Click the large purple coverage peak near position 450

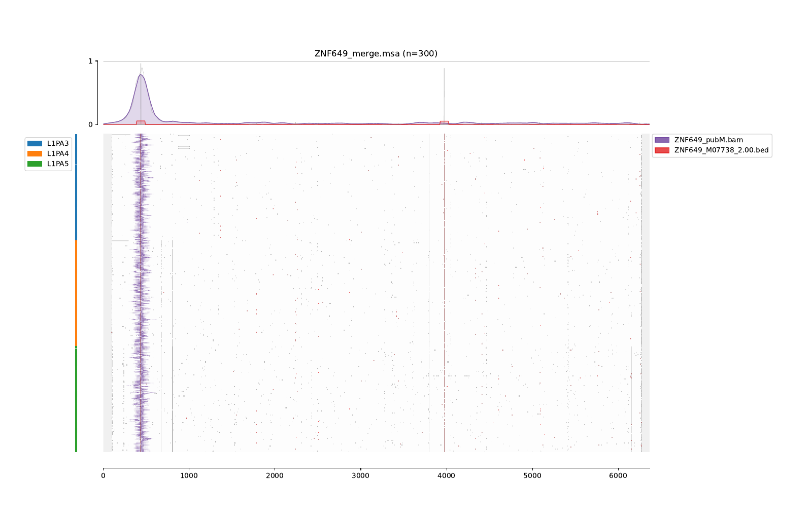tap(141, 99)
